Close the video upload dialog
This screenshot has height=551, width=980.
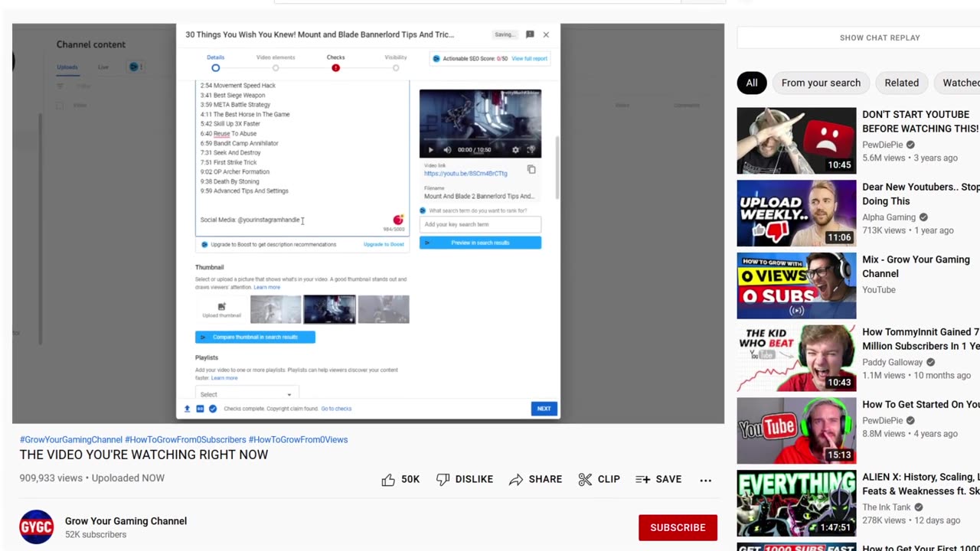(x=546, y=34)
